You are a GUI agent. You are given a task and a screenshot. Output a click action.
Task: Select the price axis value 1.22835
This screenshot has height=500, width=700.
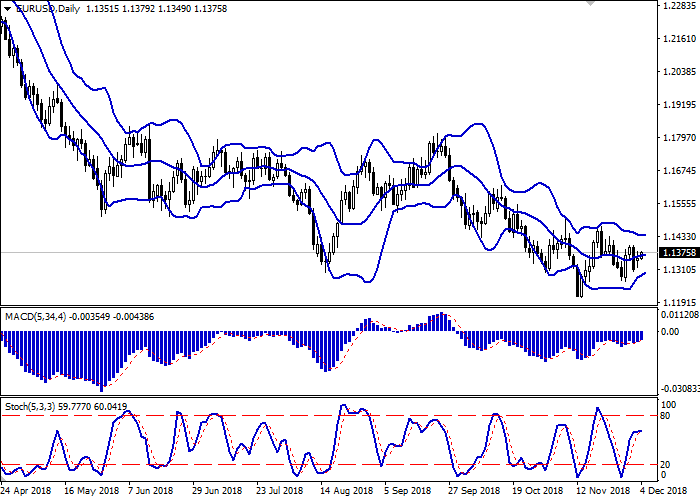click(x=680, y=6)
